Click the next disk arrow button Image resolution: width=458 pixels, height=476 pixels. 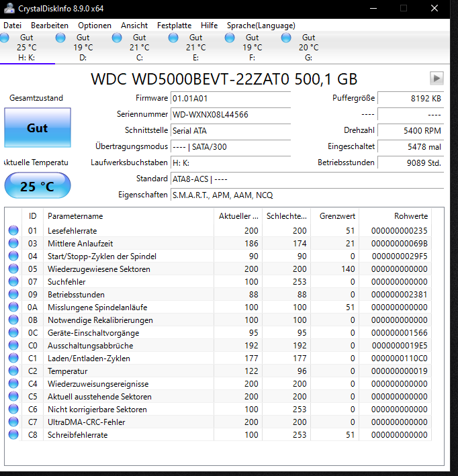point(437,79)
